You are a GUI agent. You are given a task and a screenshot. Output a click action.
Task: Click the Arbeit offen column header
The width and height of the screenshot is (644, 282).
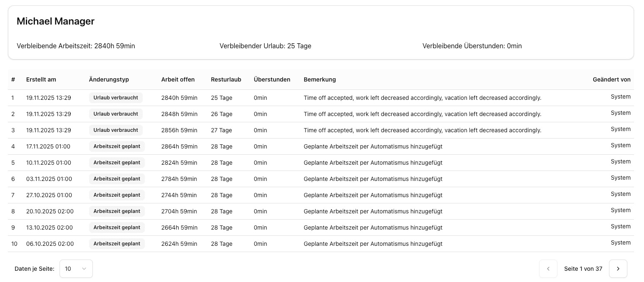178,79
